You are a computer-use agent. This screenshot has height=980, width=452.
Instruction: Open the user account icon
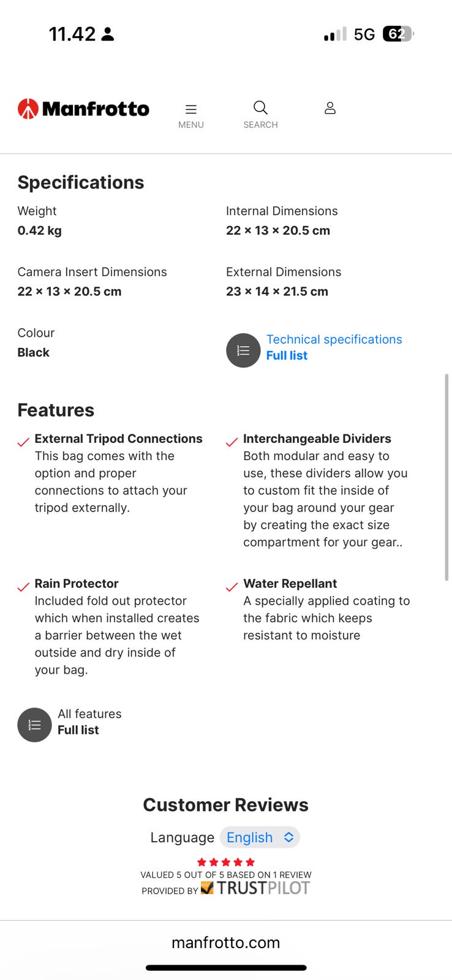330,108
